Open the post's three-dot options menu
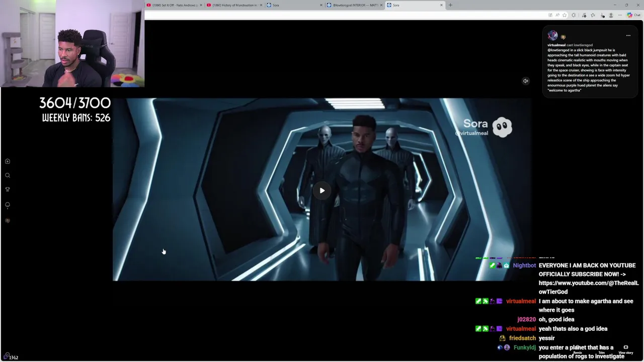 628,36
